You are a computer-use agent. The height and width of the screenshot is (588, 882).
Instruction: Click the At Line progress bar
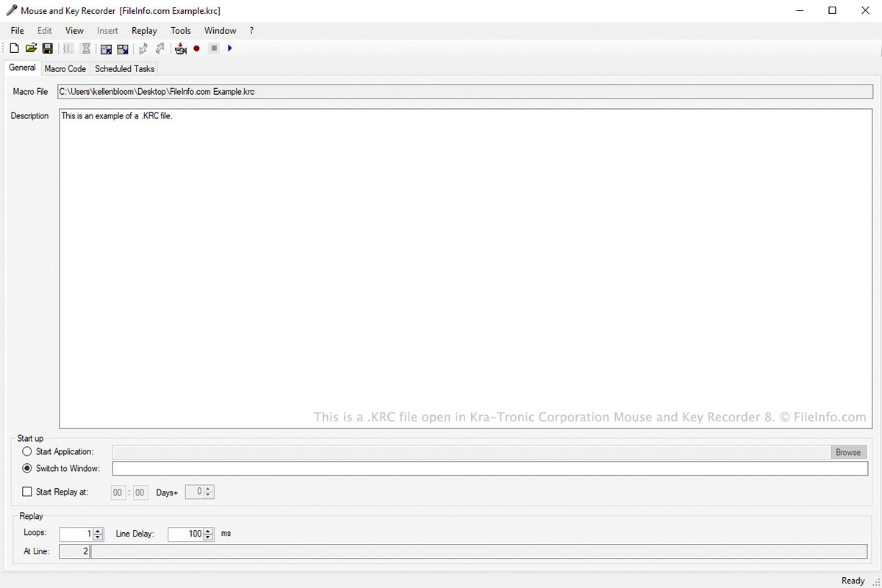[479, 551]
